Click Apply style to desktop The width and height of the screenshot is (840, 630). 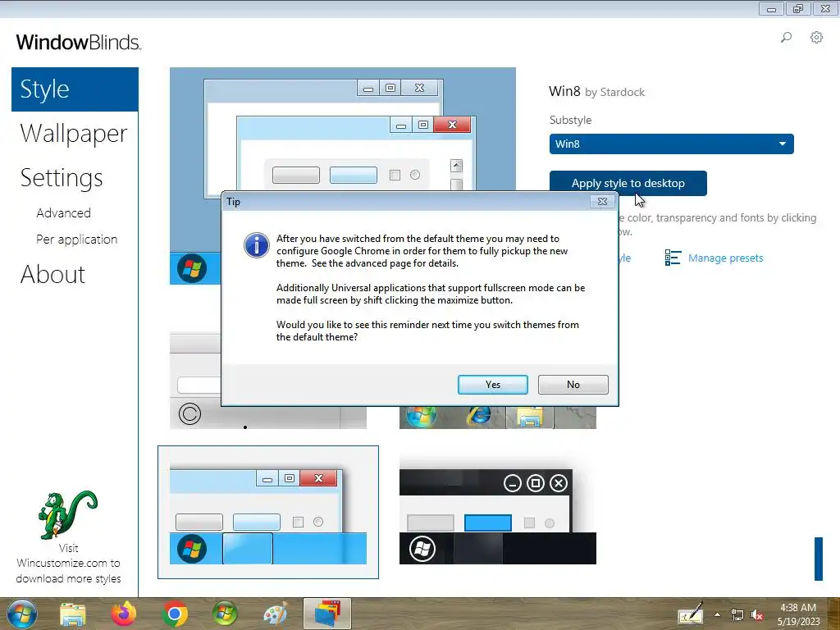(x=628, y=183)
